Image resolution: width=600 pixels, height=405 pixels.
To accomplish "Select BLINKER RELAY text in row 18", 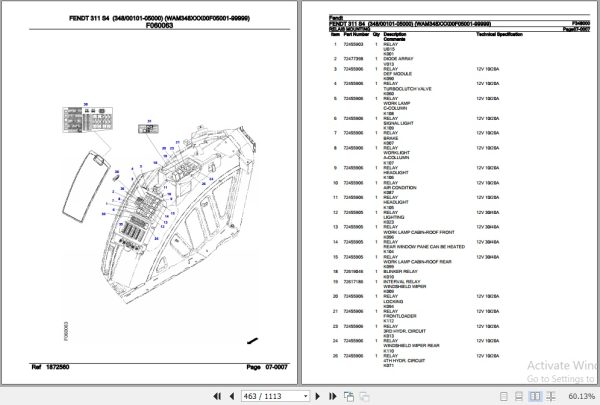I will (x=401, y=271).
